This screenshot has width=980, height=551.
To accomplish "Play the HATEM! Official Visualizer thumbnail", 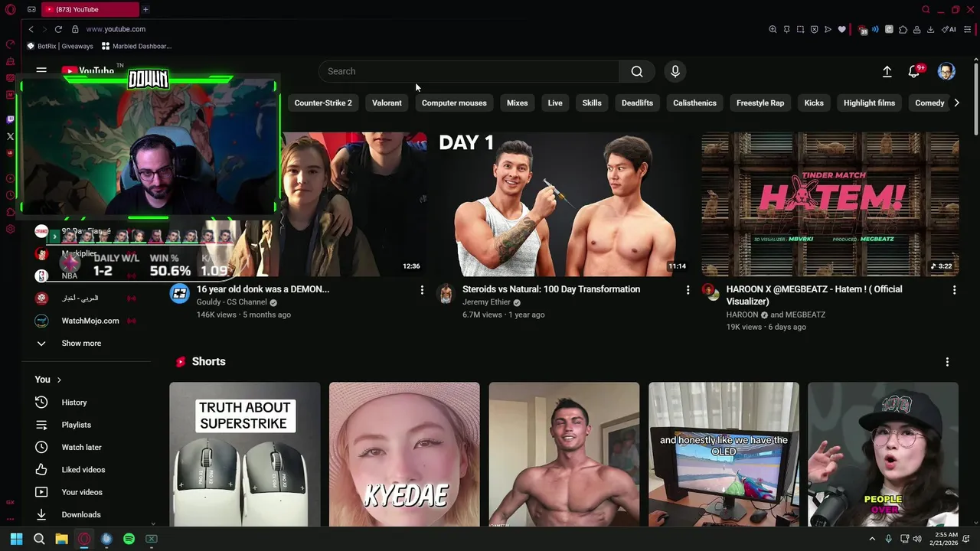I will pos(830,204).
